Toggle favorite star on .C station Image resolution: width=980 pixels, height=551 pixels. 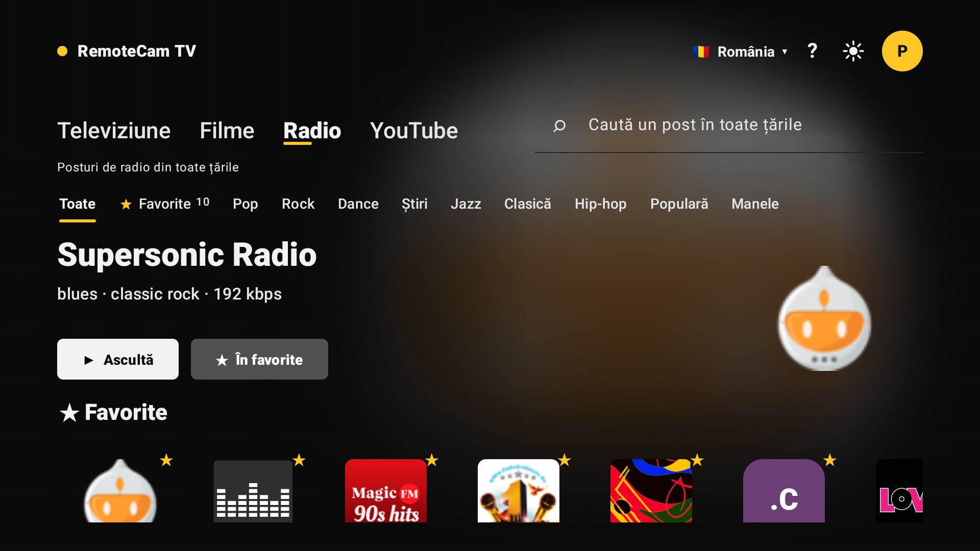[x=830, y=460]
